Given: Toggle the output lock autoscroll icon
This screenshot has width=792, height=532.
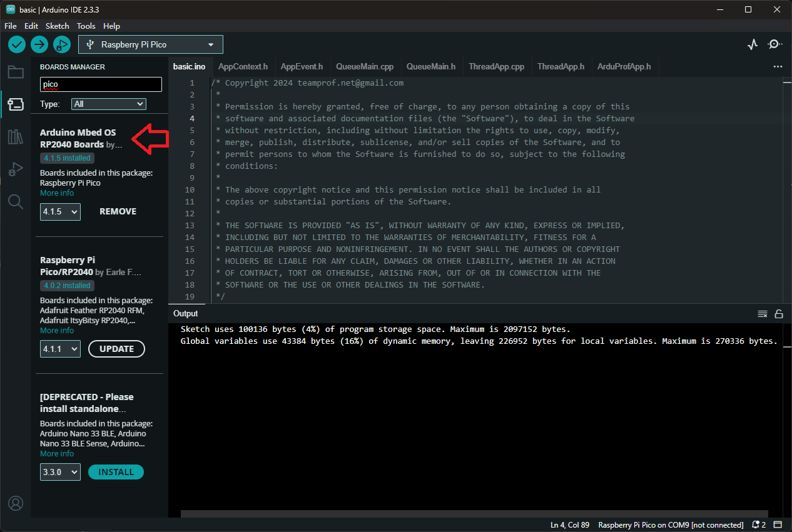Looking at the screenshot, I should coord(779,314).
